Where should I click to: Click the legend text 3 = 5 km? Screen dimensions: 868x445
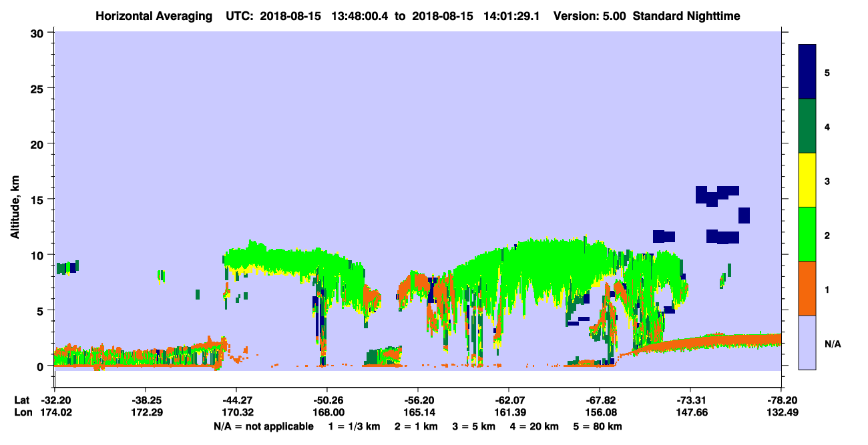point(473,426)
